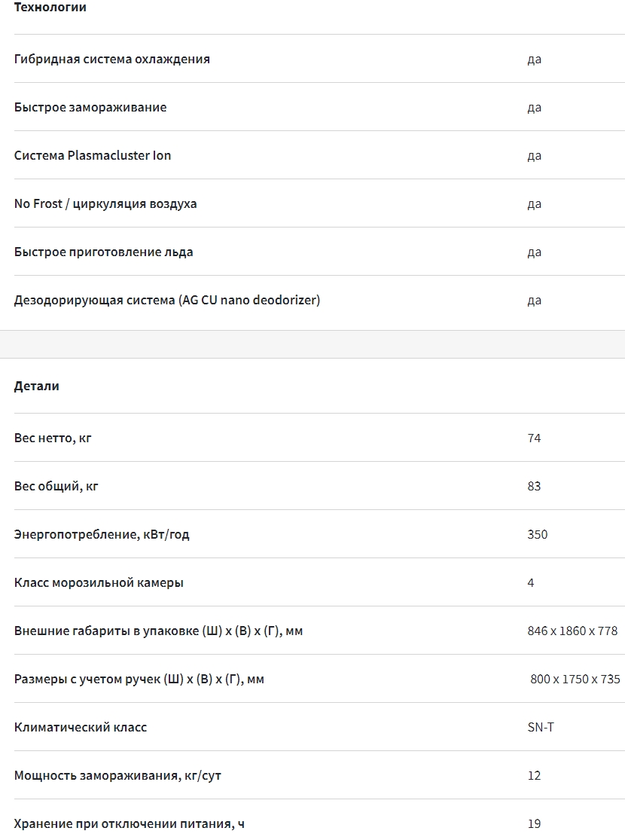This screenshot has width=625, height=840.
Task: Click the 'Хранение при отключении питания, ч' label
Action: tap(130, 823)
